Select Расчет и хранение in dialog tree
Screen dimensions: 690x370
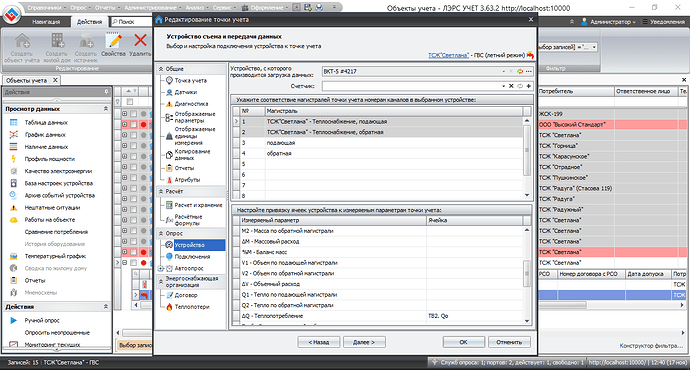pos(198,205)
